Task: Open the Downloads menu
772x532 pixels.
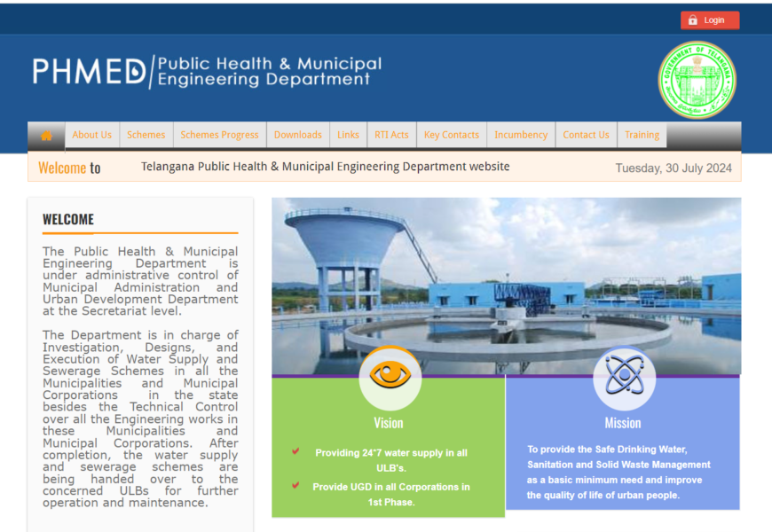Action: click(298, 135)
